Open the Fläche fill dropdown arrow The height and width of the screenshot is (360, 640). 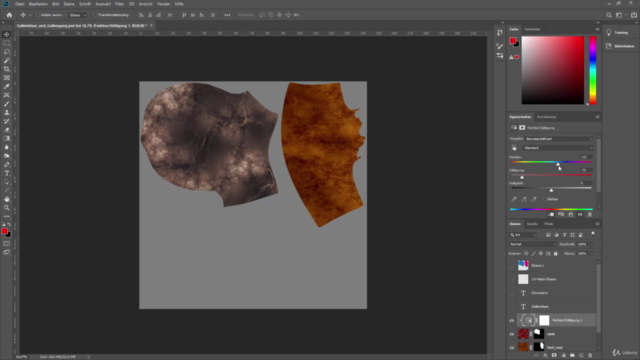click(x=591, y=253)
